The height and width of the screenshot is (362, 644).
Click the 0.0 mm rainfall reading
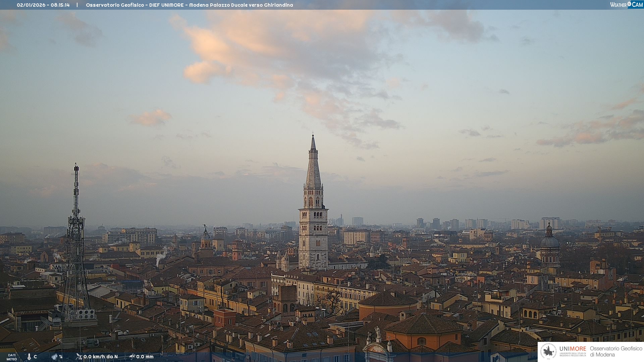coord(145,357)
